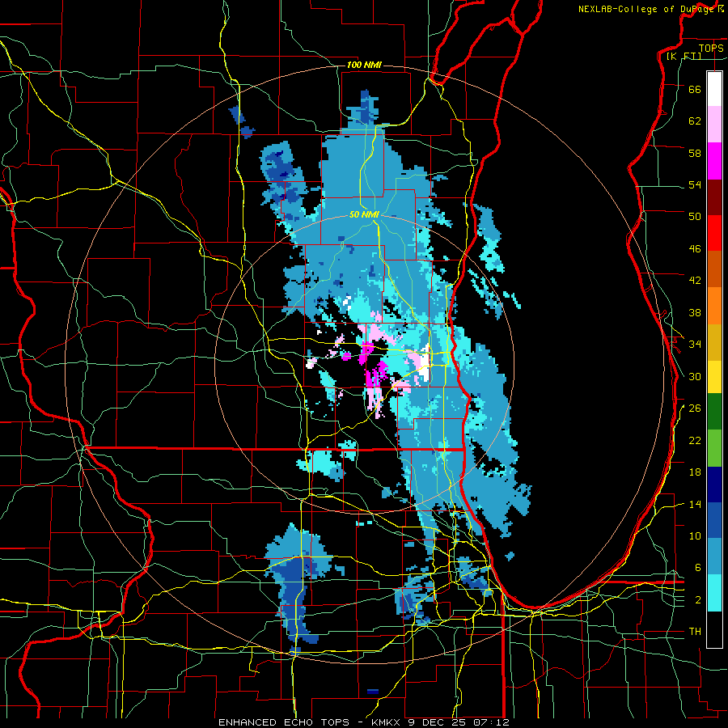Pick the dark orange legend band

click(714, 269)
